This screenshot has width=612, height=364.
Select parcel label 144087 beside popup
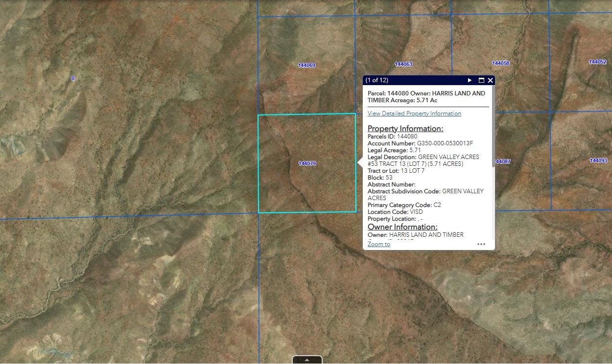pos(503,161)
